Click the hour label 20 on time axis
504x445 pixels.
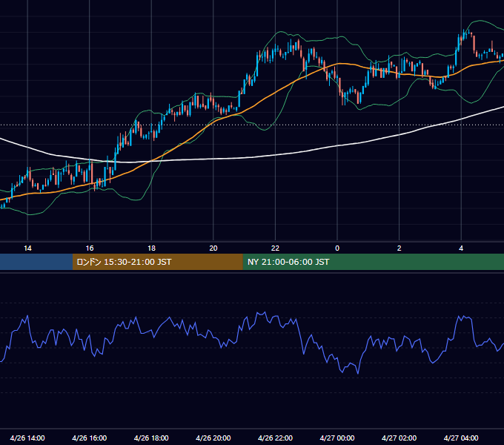213,248
